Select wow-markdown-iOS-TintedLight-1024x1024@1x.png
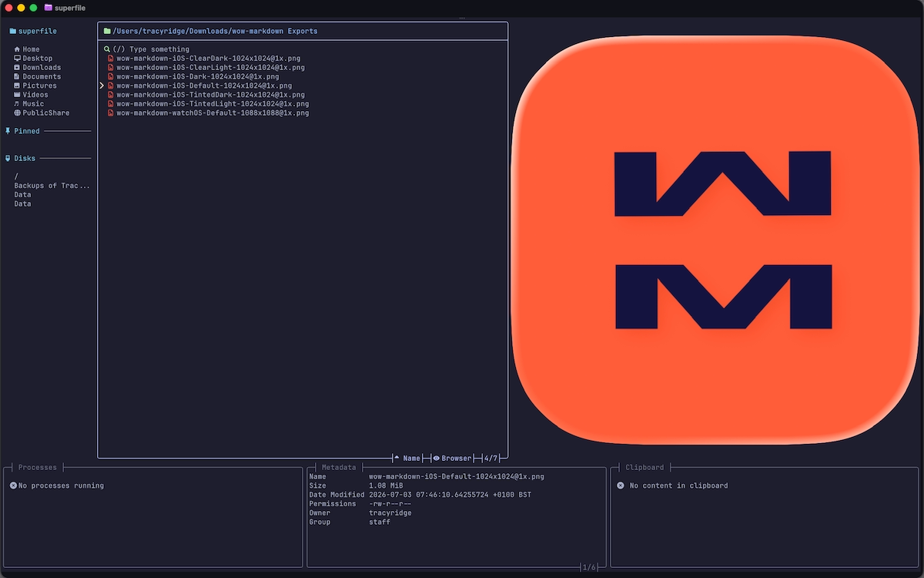924x578 pixels. (213, 104)
